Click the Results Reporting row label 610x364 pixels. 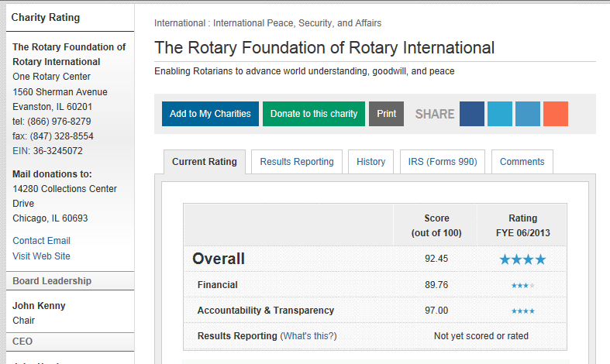[x=237, y=336]
